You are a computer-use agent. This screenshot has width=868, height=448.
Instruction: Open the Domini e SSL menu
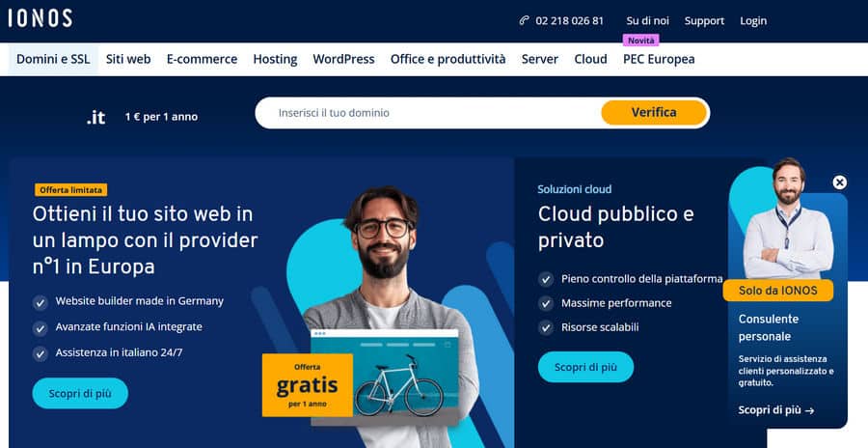coord(53,59)
